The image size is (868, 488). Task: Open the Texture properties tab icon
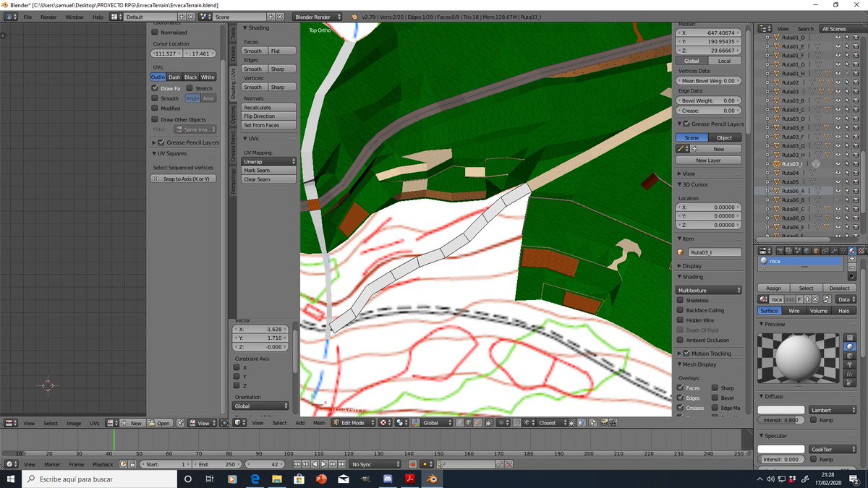pos(861,251)
